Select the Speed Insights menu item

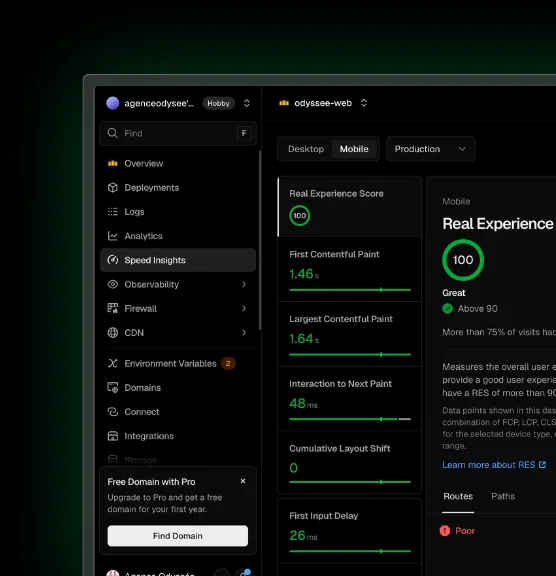click(178, 260)
